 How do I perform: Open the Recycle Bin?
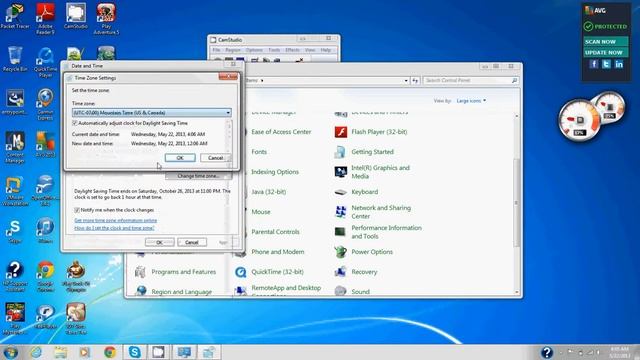coord(15,59)
